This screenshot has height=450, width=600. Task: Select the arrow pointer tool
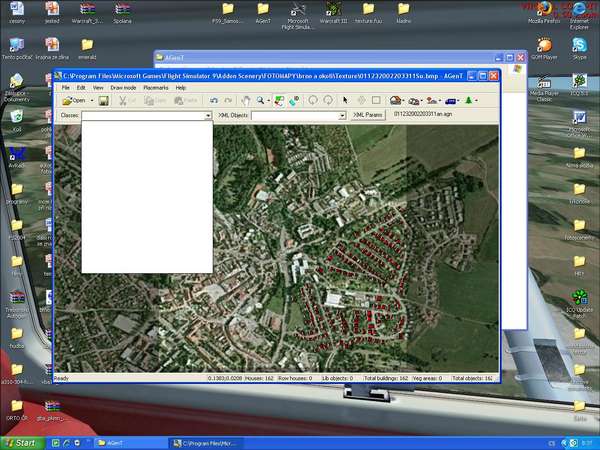click(x=345, y=101)
